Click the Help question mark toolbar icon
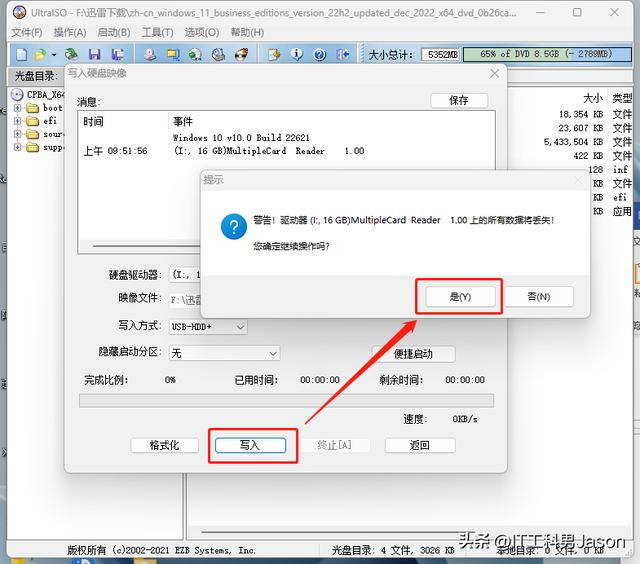This screenshot has width=640, height=564. (x=320, y=54)
